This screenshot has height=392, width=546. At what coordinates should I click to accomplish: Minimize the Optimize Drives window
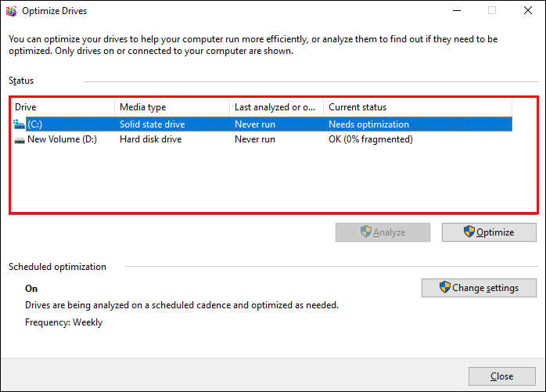point(455,11)
